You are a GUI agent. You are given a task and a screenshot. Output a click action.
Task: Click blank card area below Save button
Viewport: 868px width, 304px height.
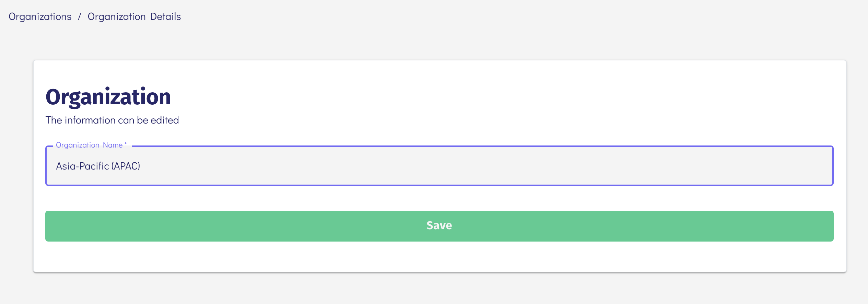pyautogui.click(x=439, y=257)
